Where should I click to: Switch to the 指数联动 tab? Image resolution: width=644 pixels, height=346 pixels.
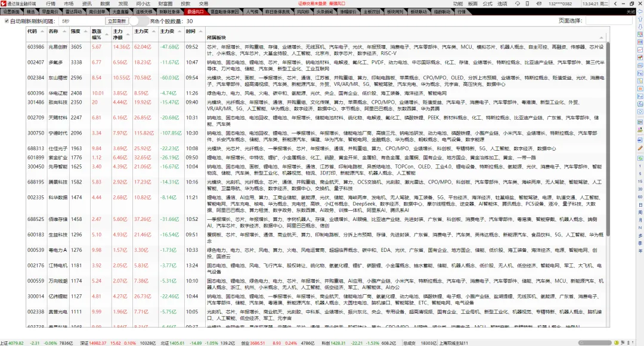pos(442,12)
